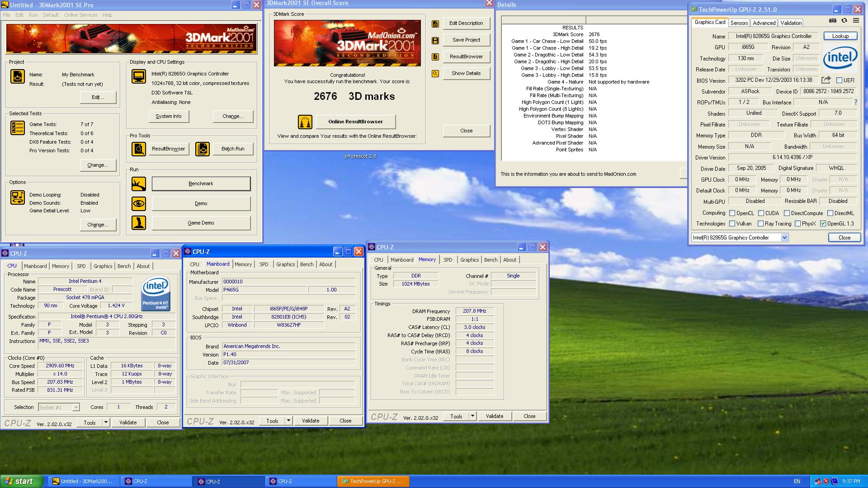This screenshot has width=868, height=488.
Task: Click the Options icon in 3DMark
Action: click(18, 197)
